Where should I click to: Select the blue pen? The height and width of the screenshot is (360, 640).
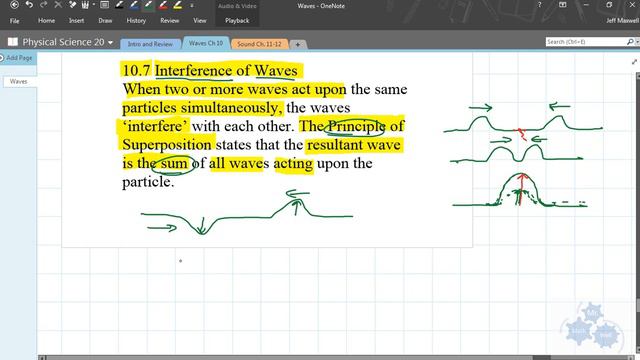coord(134,5)
